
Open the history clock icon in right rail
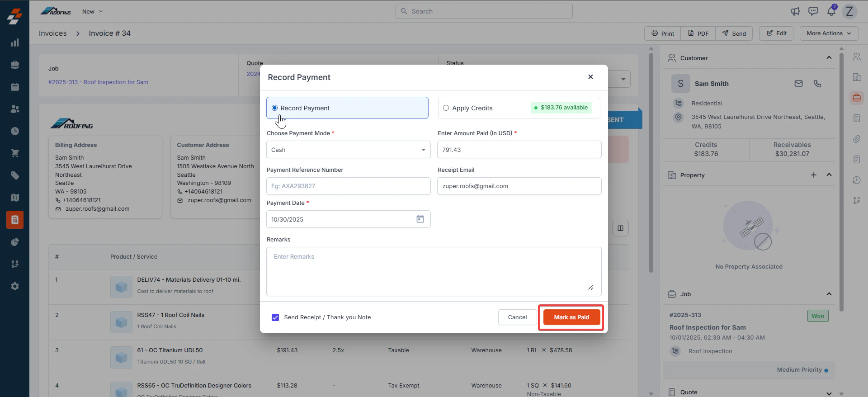pyautogui.click(x=857, y=180)
